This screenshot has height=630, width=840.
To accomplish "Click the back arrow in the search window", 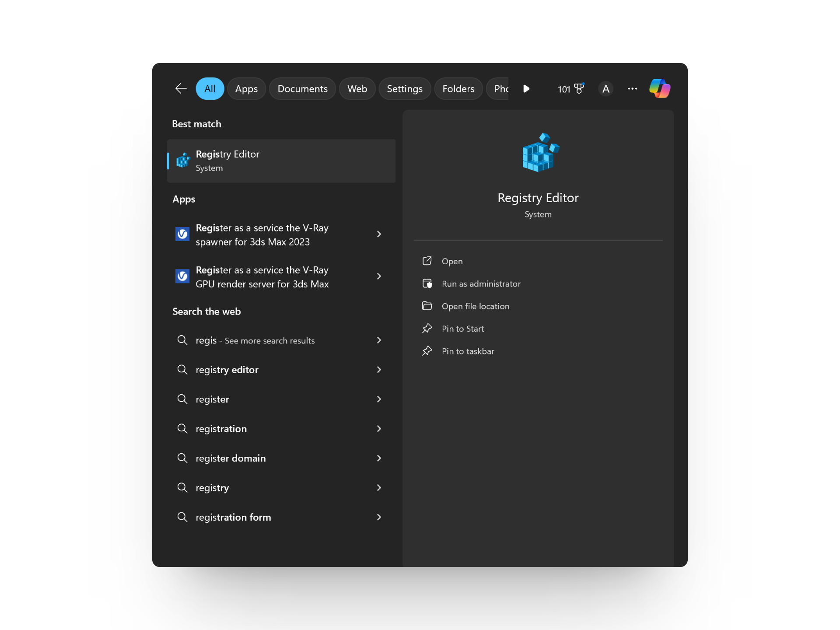I will tap(181, 88).
